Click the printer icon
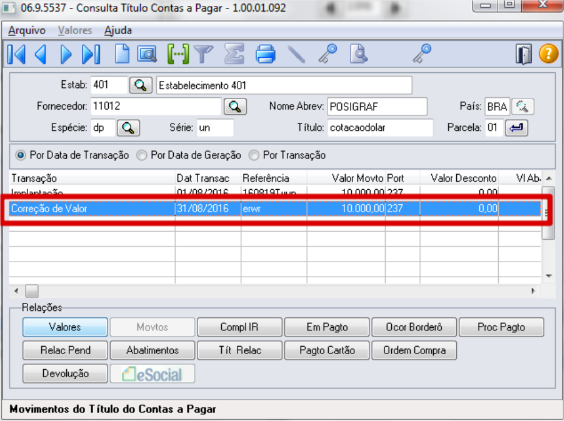The image size is (564, 421). (x=265, y=54)
